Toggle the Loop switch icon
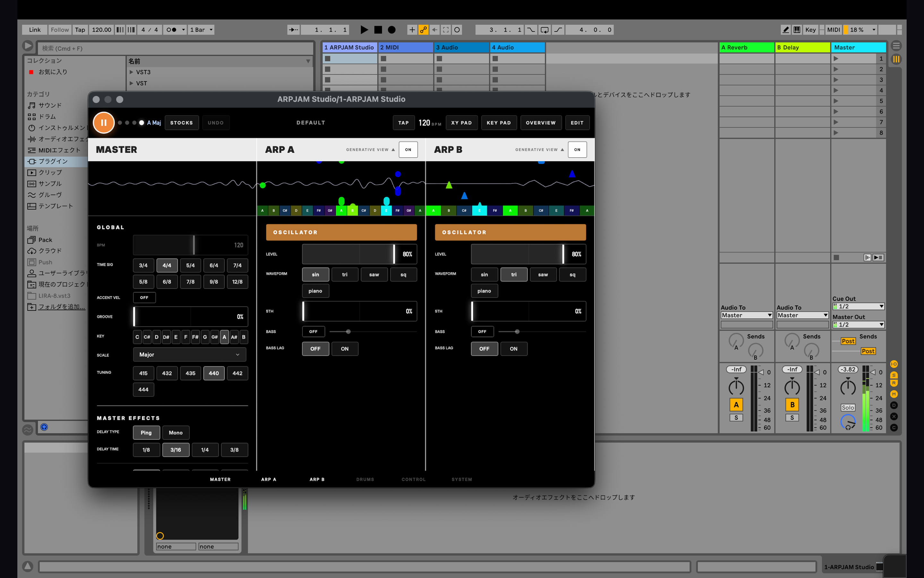The height and width of the screenshot is (578, 924). pyautogui.click(x=544, y=30)
